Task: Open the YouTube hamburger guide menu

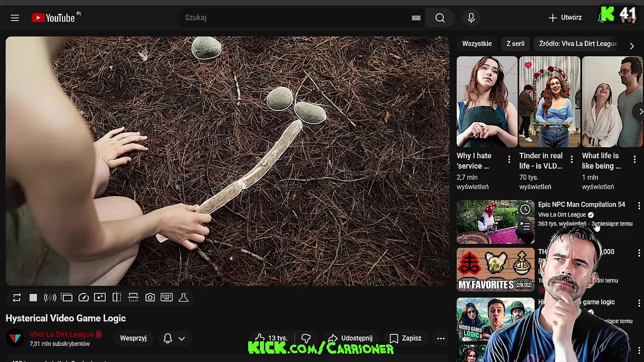Action: pyautogui.click(x=15, y=18)
